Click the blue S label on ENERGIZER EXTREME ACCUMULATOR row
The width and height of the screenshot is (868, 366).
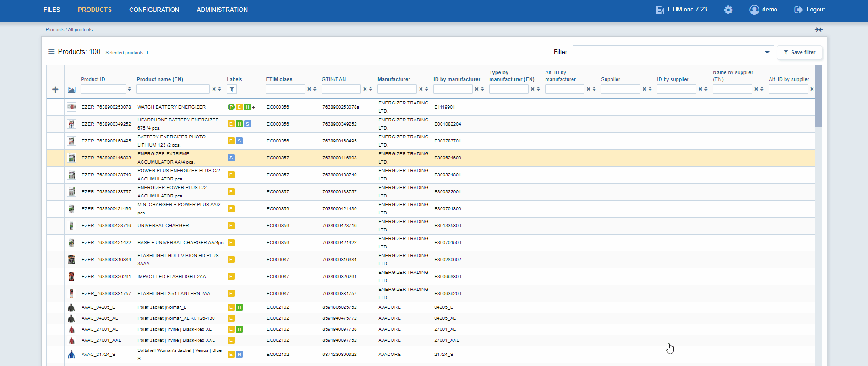coord(231,158)
